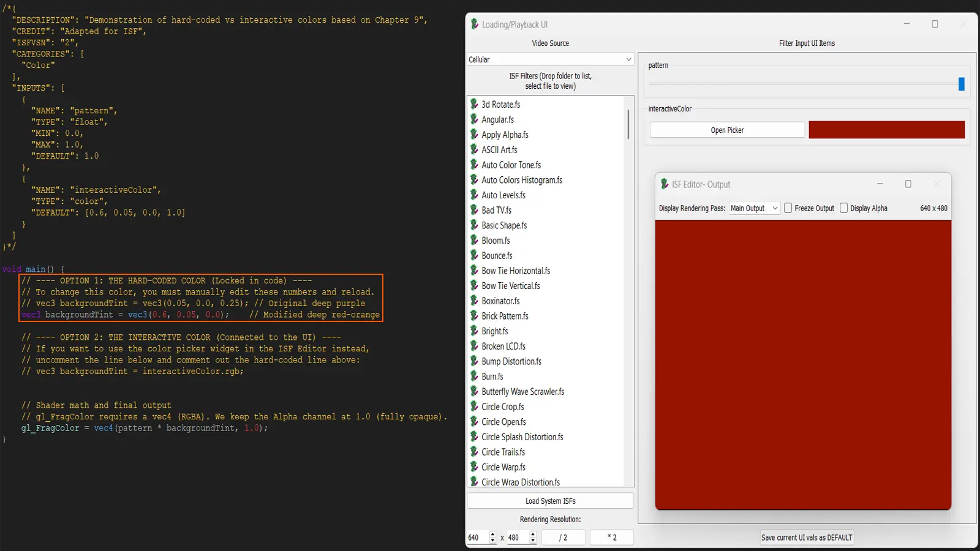The image size is (980, 551).
Task: Click the rendering width field showing 640
Action: click(x=478, y=538)
